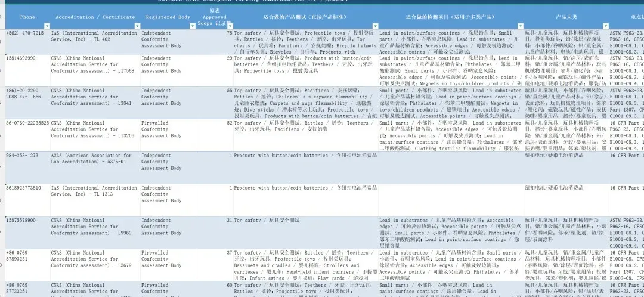
Task: Open the Accreditation / Certificate filter dropdown
Action: pos(137,26)
